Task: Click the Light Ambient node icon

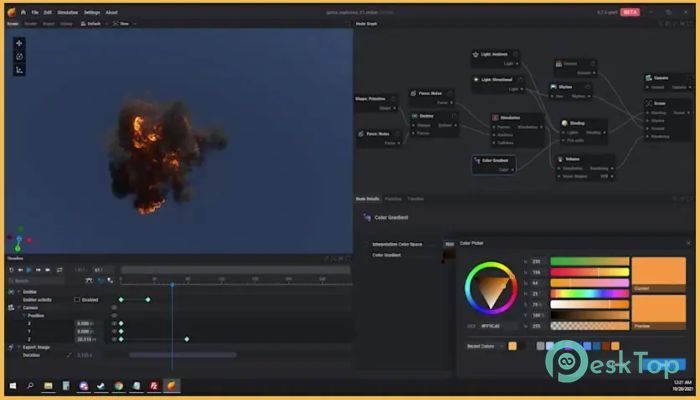Action: (476, 54)
